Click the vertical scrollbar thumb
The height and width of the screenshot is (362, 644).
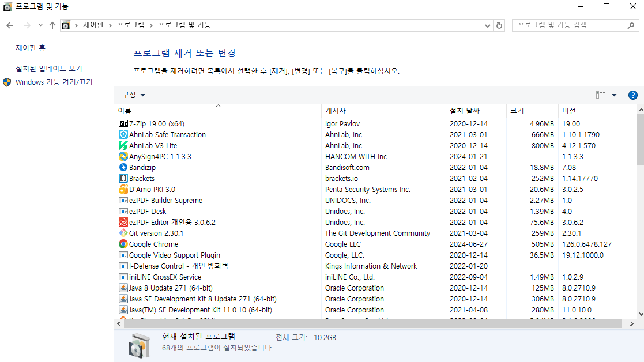pyautogui.click(x=641, y=140)
